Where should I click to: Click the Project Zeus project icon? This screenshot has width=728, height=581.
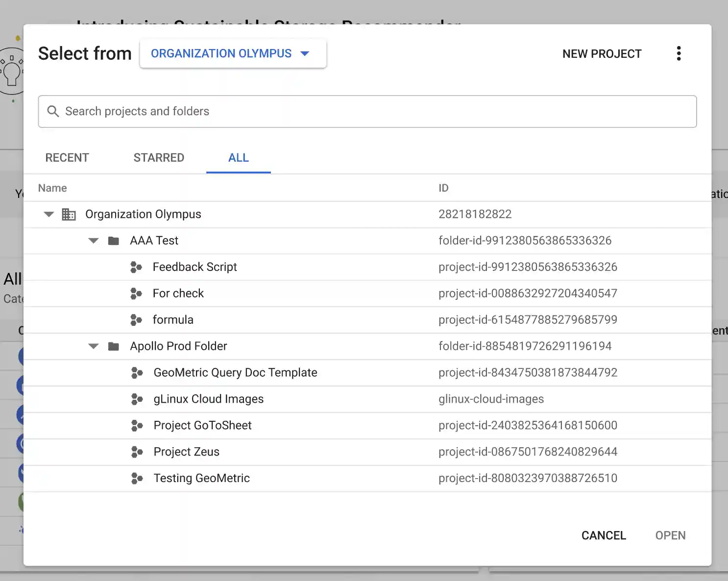pos(137,452)
